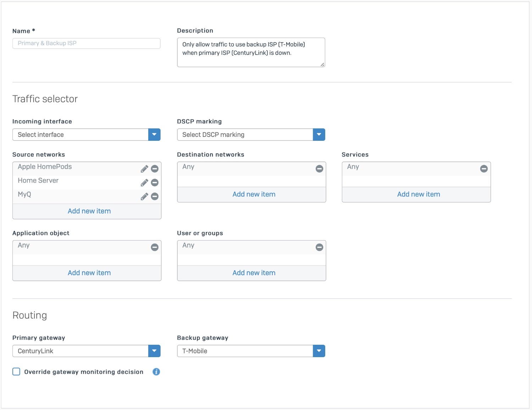Click inside the Description text area
Screen dimensions: 532x410
(251, 52)
